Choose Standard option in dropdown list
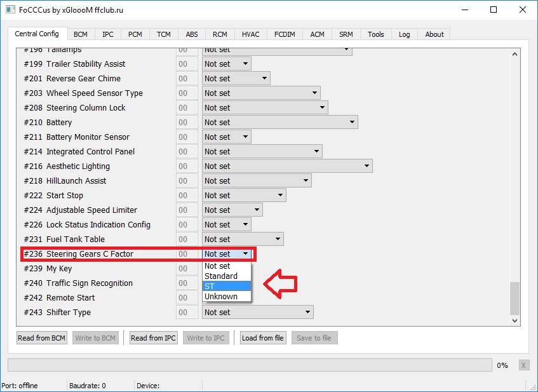This screenshot has width=538, height=392. point(227,276)
